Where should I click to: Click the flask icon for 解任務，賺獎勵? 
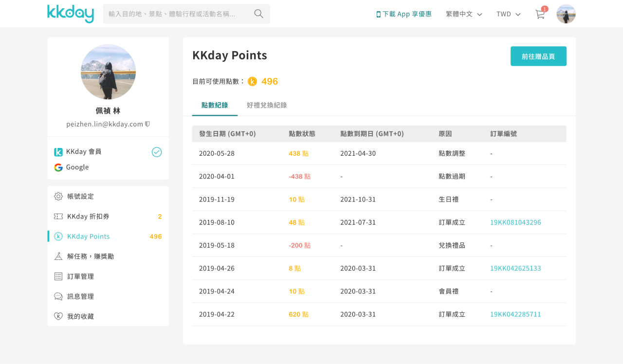pos(58,256)
